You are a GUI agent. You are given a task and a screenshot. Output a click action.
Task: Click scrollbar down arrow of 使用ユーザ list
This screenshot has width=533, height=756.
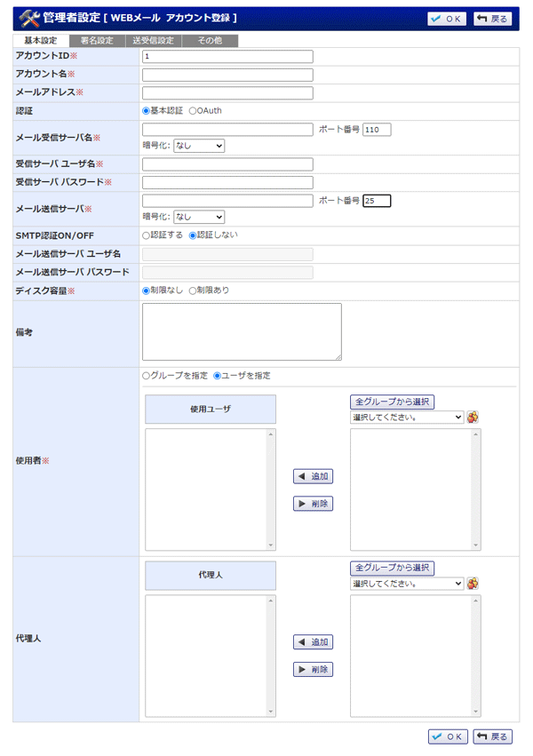[x=271, y=545]
